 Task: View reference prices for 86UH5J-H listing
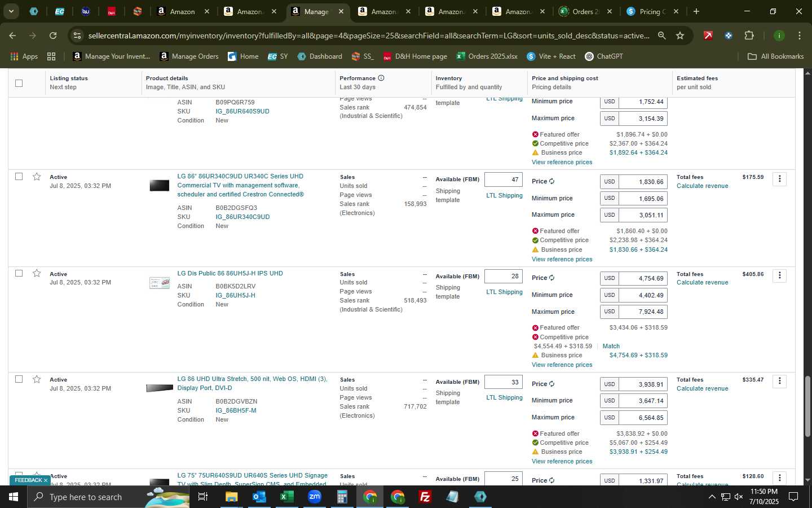tap(562, 365)
